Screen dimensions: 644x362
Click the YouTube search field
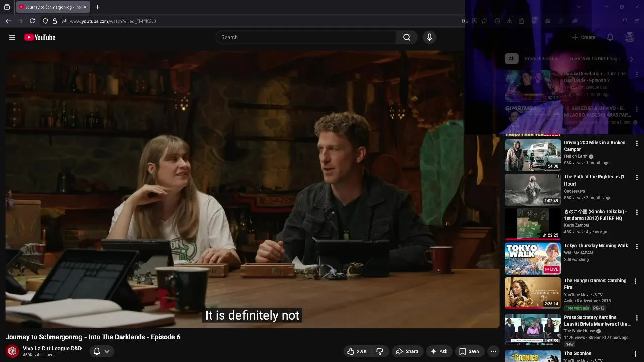click(x=306, y=37)
